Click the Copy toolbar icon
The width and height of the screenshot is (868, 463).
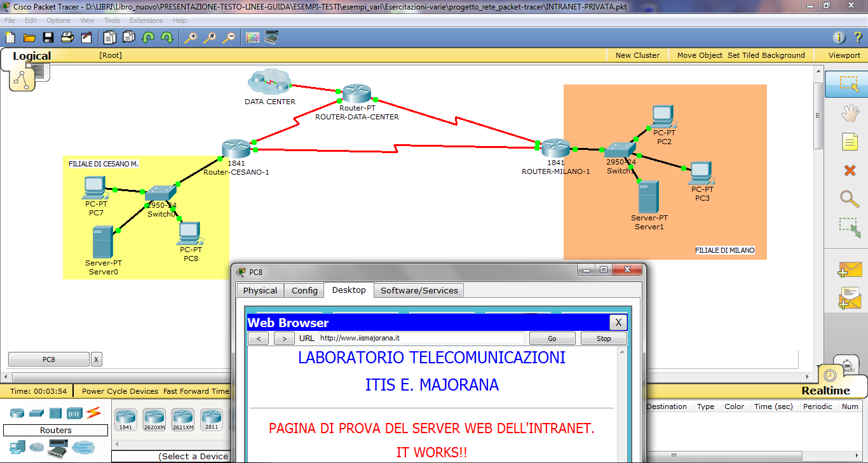click(110, 37)
